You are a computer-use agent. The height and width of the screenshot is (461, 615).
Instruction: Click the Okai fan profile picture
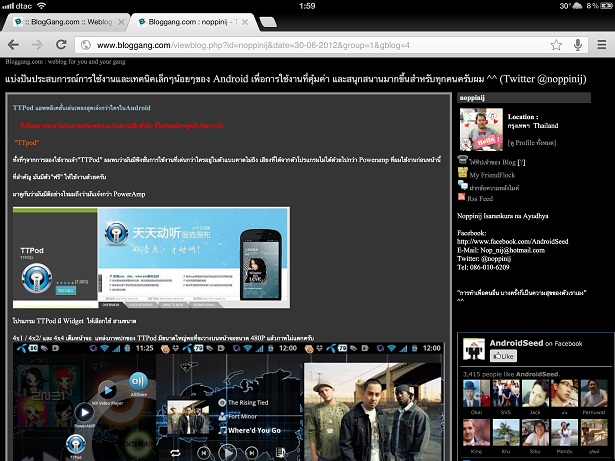click(x=477, y=393)
